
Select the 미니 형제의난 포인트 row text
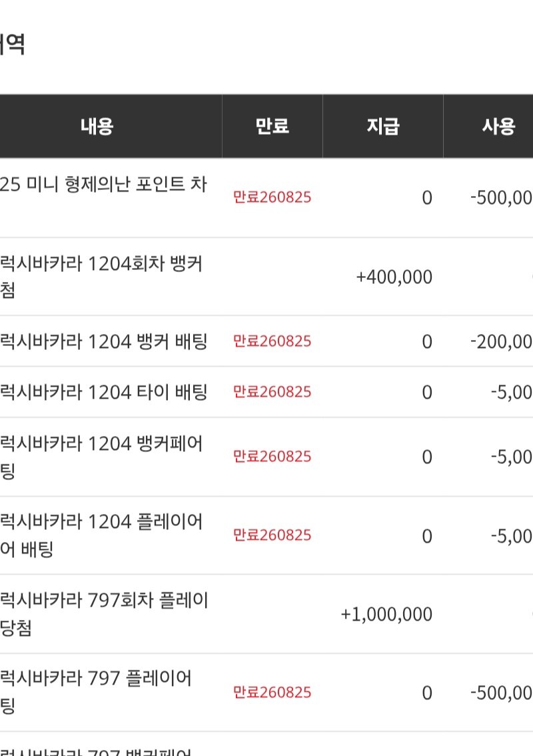tap(103, 185)
